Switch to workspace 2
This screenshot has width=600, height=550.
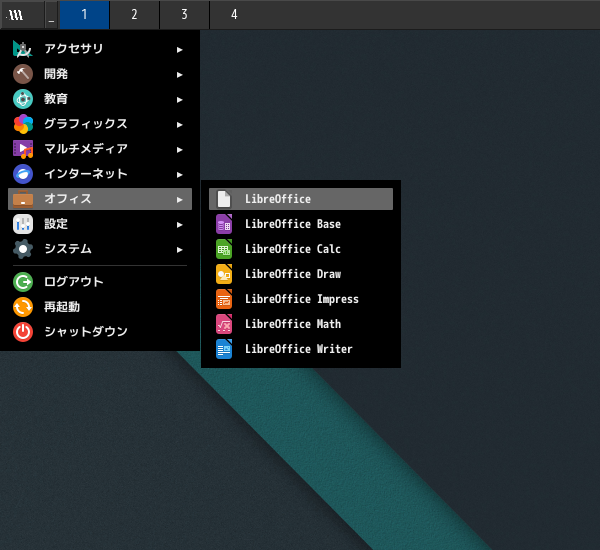click(x=134, y=15)
